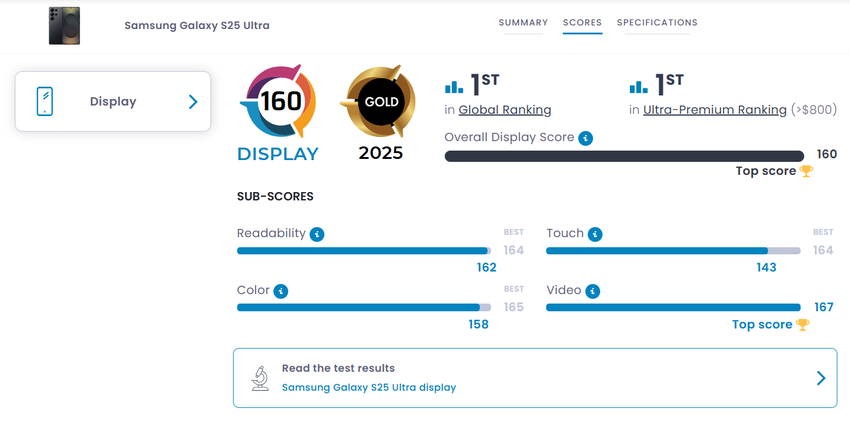Screen dimensions: 850x434
Task: Click the Gold 2025 award badge
Action: click(x=379, y=103)
